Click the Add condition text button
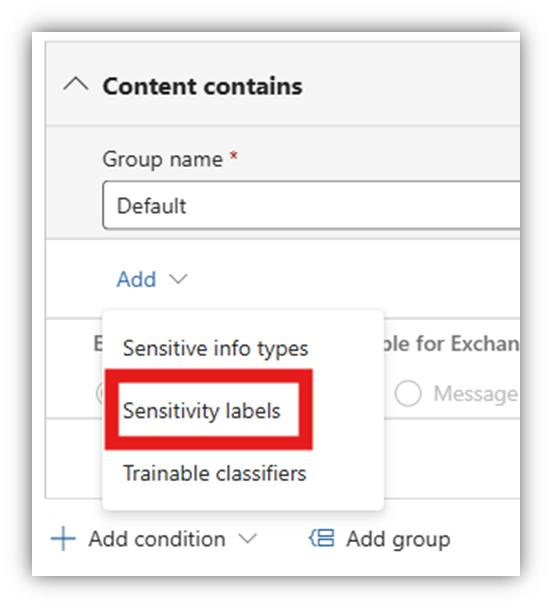 pos(157,539)
